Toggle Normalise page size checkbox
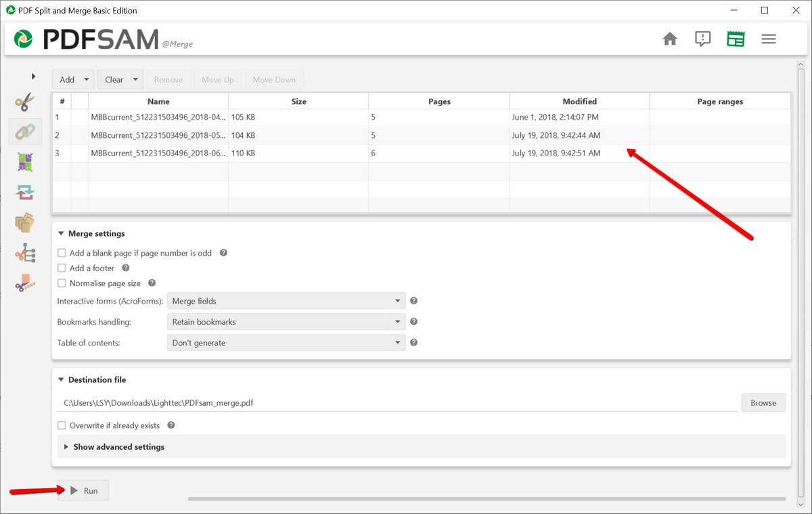 point(62,283)
